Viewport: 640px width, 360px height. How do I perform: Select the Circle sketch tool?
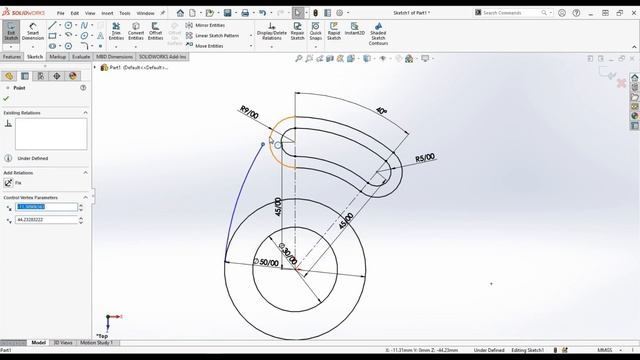pyautogui.click(x=68, y=26)
